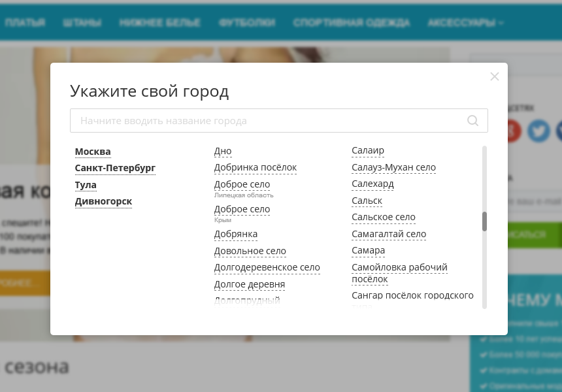Click the search magnifier icon
Viewport: 562px width, 392px height.
pos(473,121)
